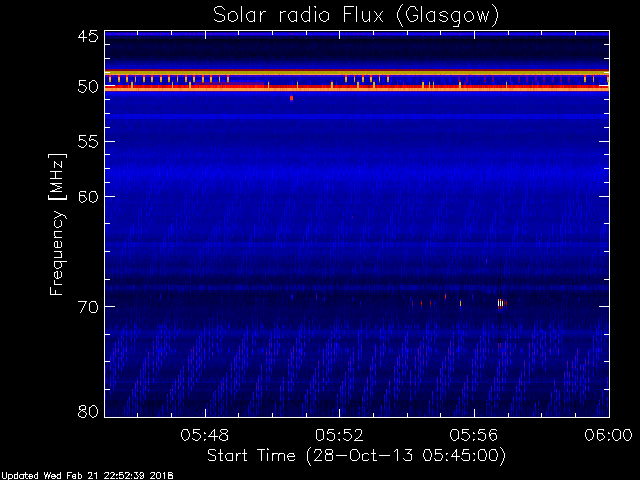Click the isolated red spot just below the 50 MHz band
Viewport: 640px width, 480px height.
(x=291, y=98)
